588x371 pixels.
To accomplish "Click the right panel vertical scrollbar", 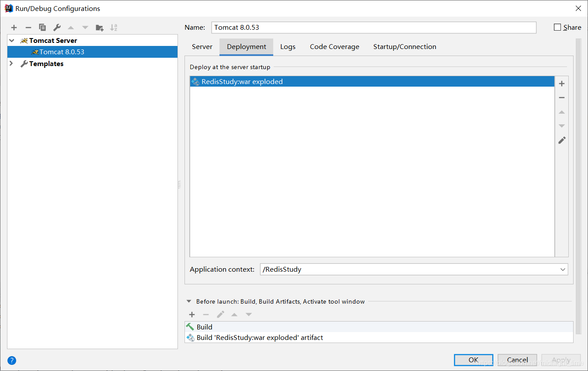I will (x=578, y=186).
